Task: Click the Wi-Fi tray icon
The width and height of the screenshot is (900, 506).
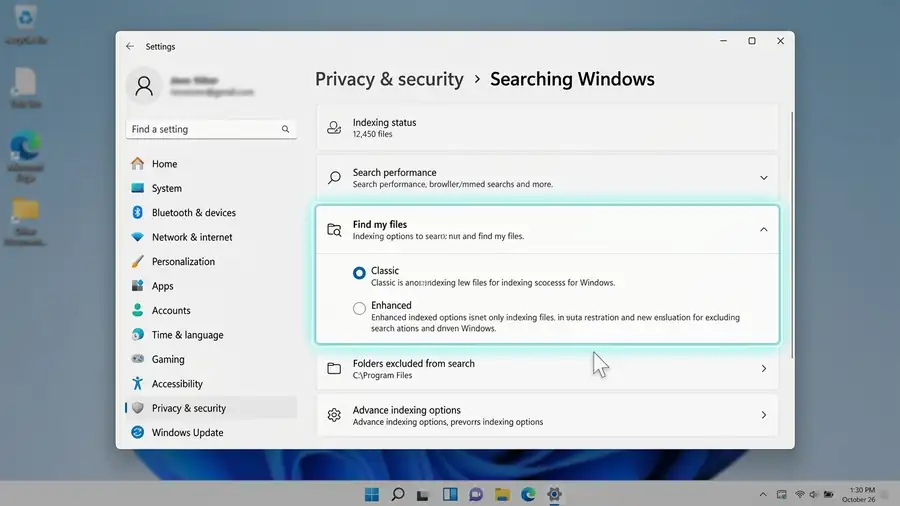Action: click(799, 495)
